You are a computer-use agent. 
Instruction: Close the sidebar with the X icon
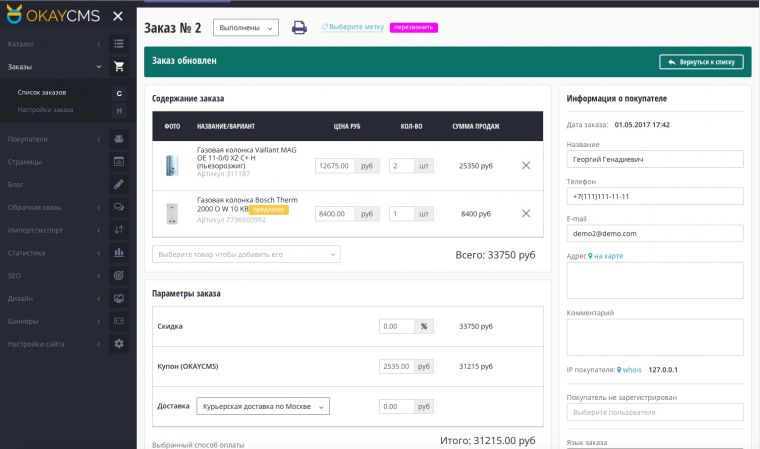[x=118, y=16]
